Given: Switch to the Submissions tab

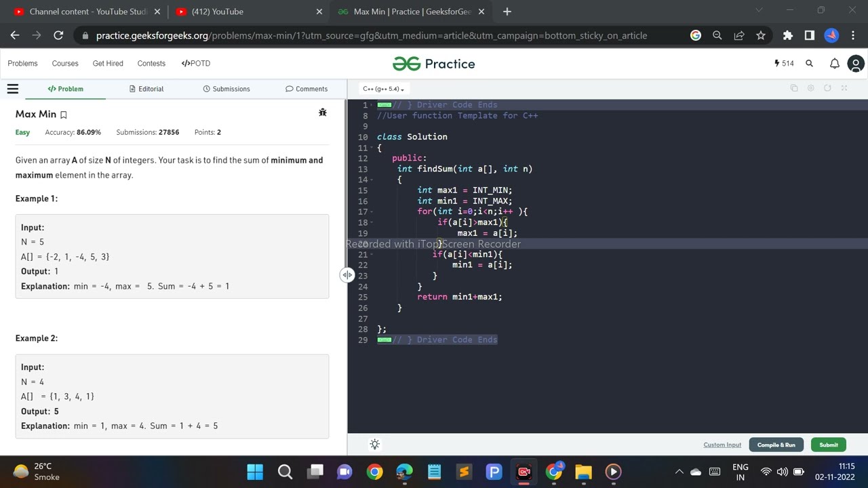Looking at the screenshot, I should click(x=226, y=89).
